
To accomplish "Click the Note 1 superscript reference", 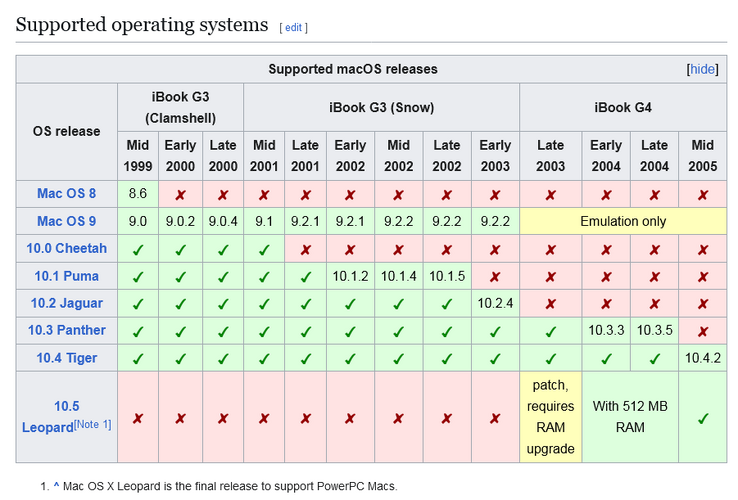I will [x=93, y=424].
